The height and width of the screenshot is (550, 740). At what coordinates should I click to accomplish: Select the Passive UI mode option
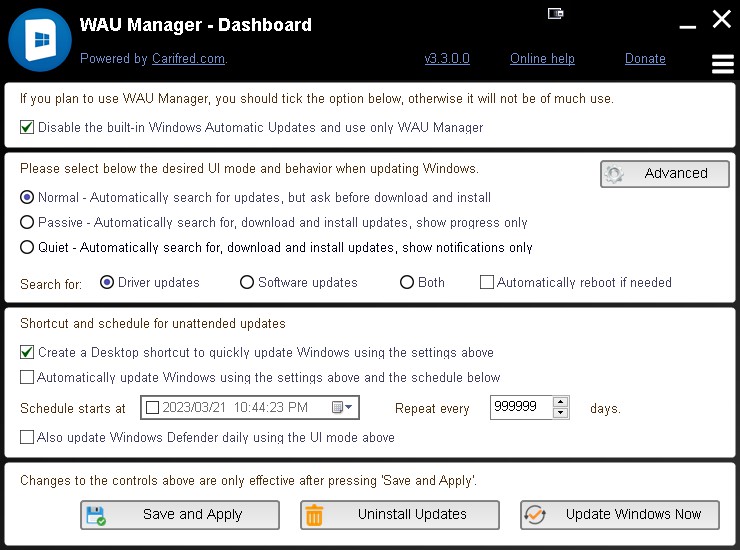(x=27, y=222)
